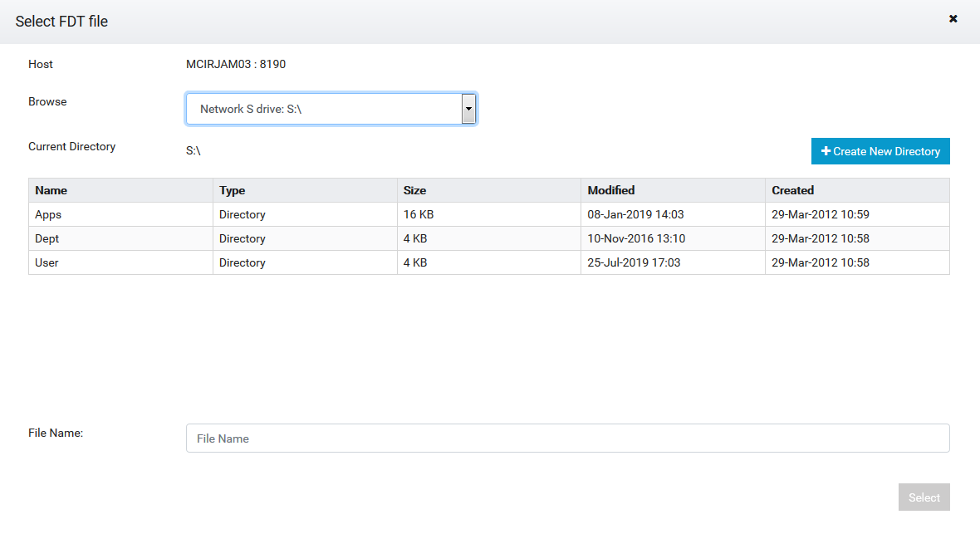Click the Current Directory path S:\
This screenshot has height=534, width=980.
[x=192, y=150]
